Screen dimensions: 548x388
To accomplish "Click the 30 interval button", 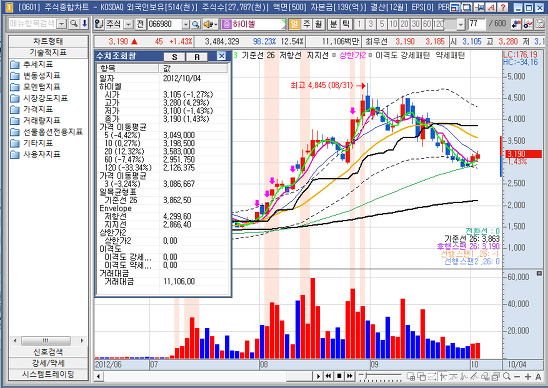I will (x=416, y=24).
